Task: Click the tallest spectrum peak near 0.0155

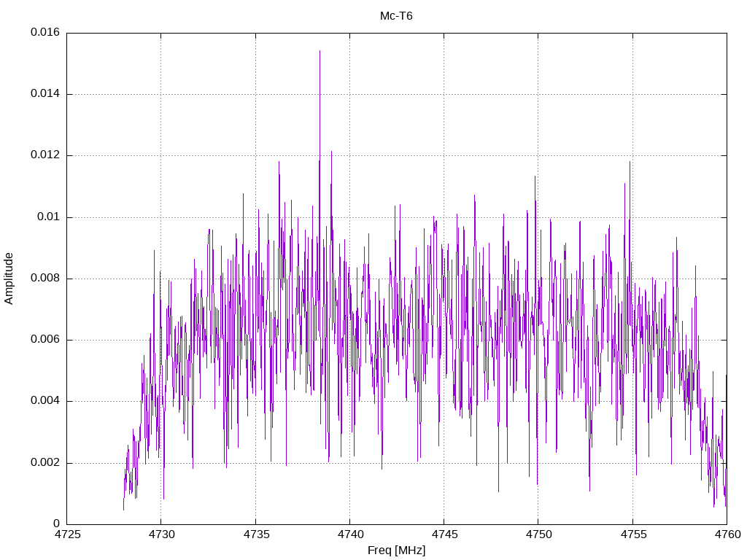Action: pos(320,51)
